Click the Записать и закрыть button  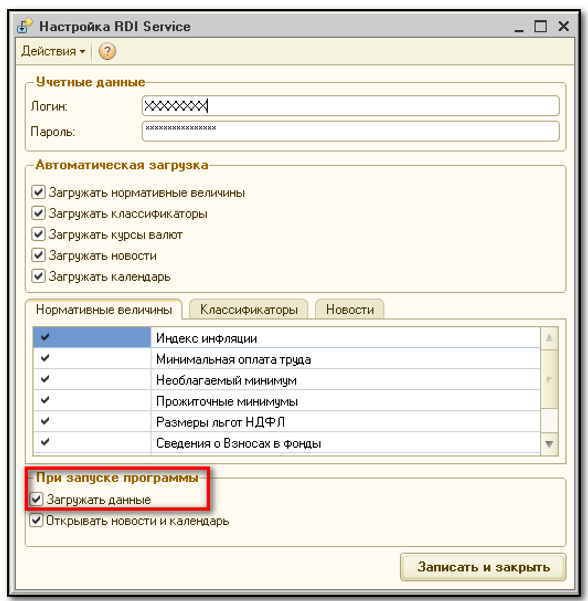483,567
